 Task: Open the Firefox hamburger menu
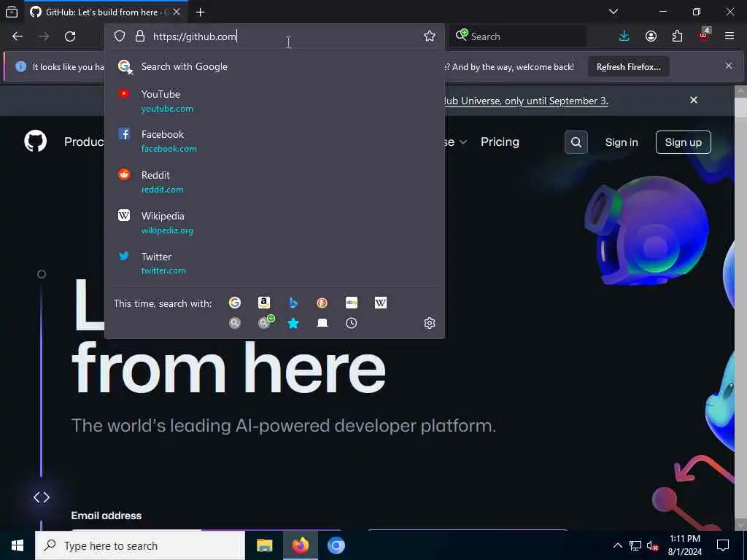[729, 36]
